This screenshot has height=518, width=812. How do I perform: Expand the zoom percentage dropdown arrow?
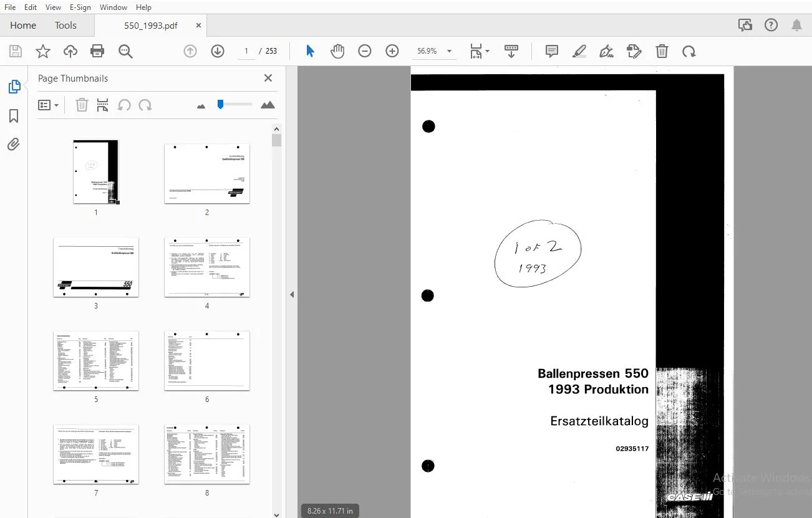point(449,51)
